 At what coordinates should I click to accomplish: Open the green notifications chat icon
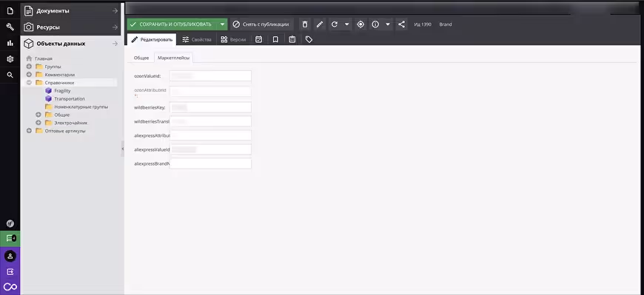click(10, 238)
